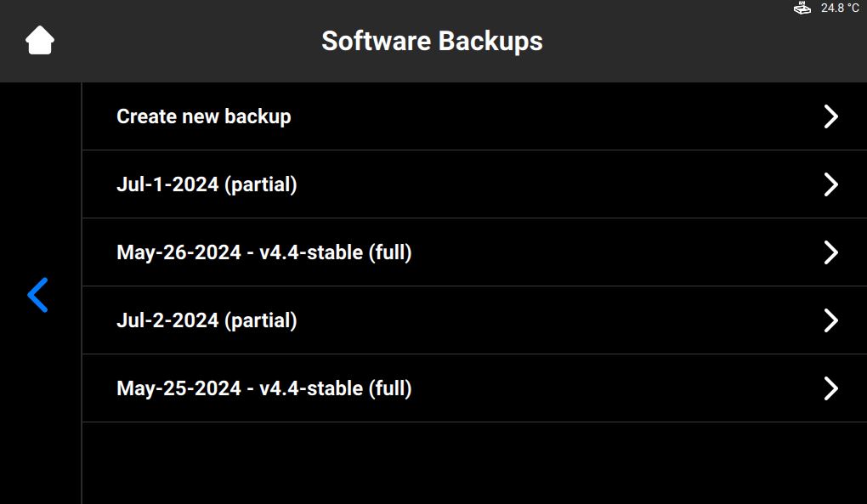Go to the home screen via house icon
Image resolution: width=867 pixels, height=504 pixels.
pyautogui.click(x=40, y=40)
